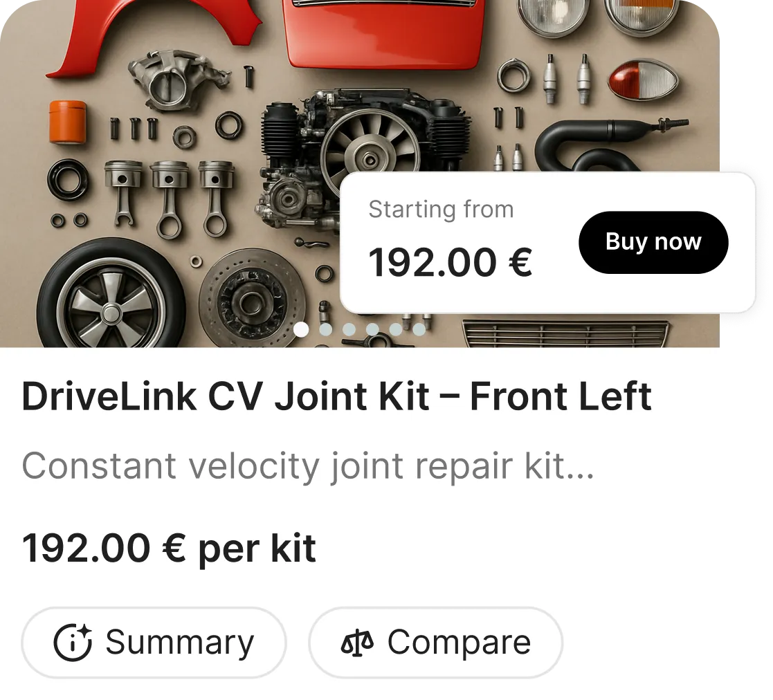This screenshot has height=700, width=773.
Task: Click the brake disc in product photo
Action: point(252,299)
